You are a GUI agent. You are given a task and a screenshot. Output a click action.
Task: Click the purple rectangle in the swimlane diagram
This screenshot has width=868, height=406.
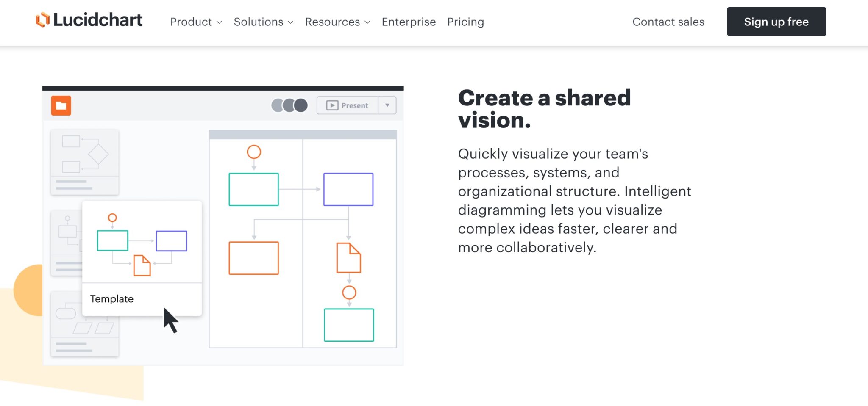pyautogui.click(x=348, y=189)
